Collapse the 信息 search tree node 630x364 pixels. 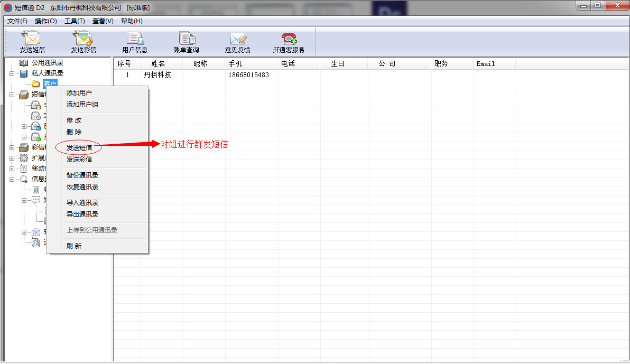(12, 179)
